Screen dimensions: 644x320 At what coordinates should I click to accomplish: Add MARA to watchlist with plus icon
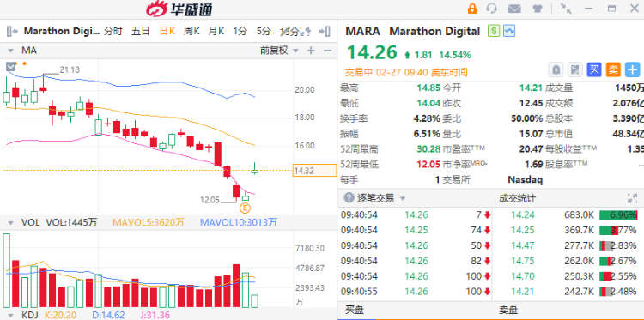pyautogui.click(x=632, y=70)
